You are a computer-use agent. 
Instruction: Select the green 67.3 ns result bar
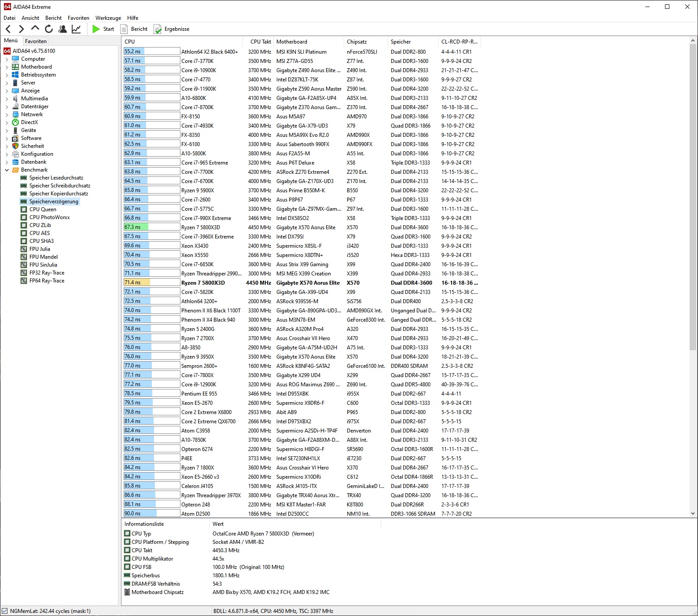coord(152,227)
